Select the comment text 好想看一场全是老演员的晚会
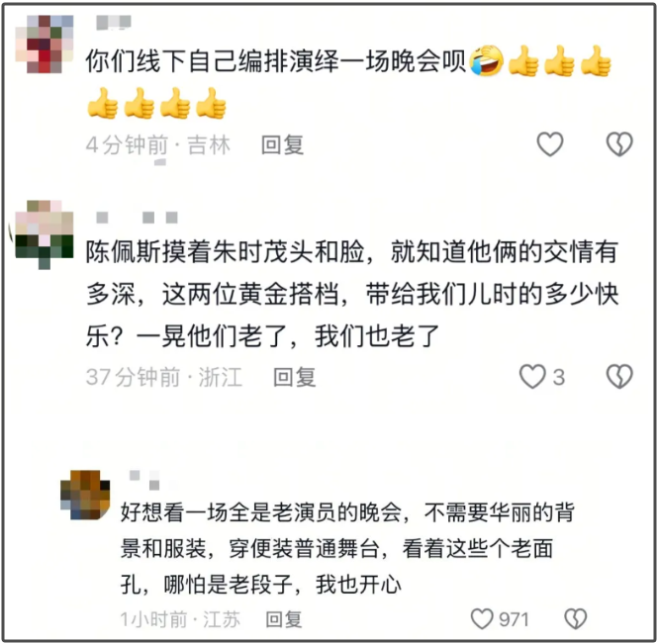Viewport: 658px width, 644px height. click(x=347, y=548)
